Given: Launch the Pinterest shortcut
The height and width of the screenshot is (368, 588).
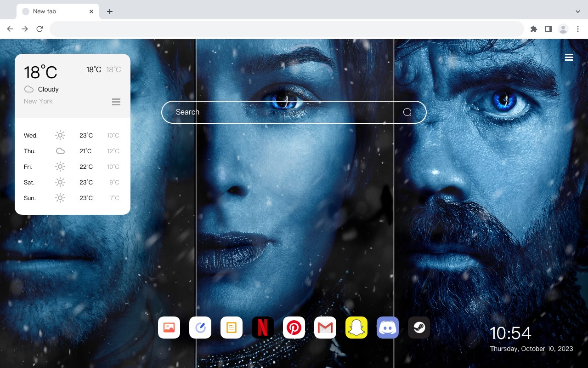Looking at the screenshot, I should tap(294, 328).
